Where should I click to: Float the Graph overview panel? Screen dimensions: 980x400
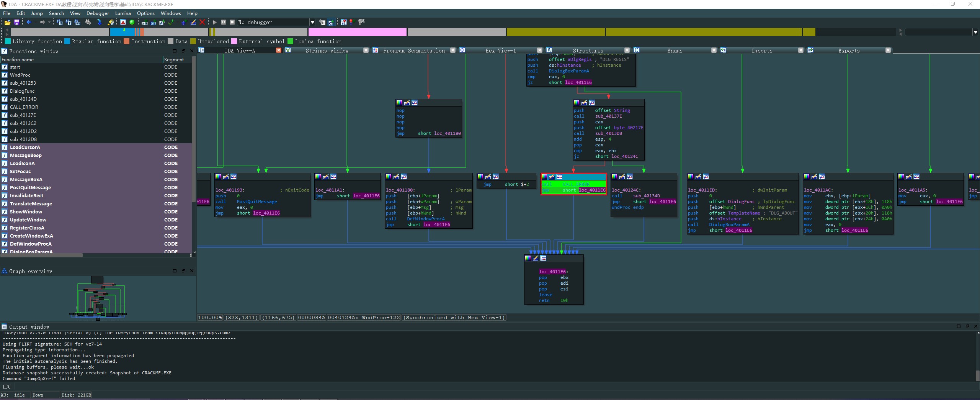tap(183, 271)
